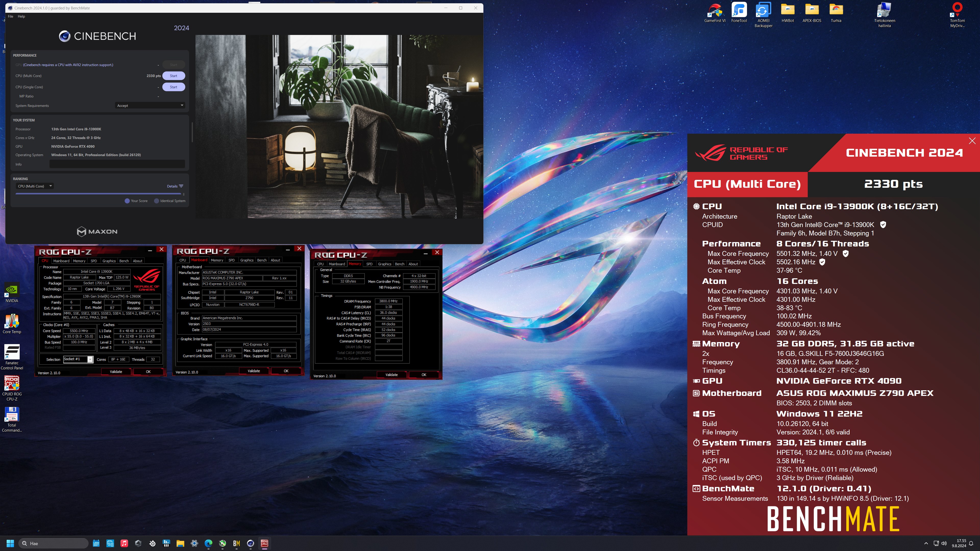Screen dimensions: 980x551
Task: Click Validate in CPU-Z CPU window
Action: tap(116, 371)
